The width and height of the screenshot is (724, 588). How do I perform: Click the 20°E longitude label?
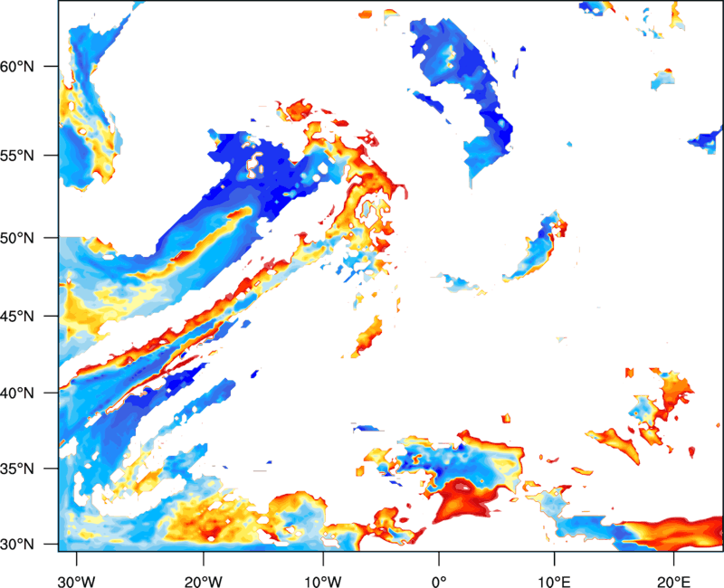click(x=673, y=582)
